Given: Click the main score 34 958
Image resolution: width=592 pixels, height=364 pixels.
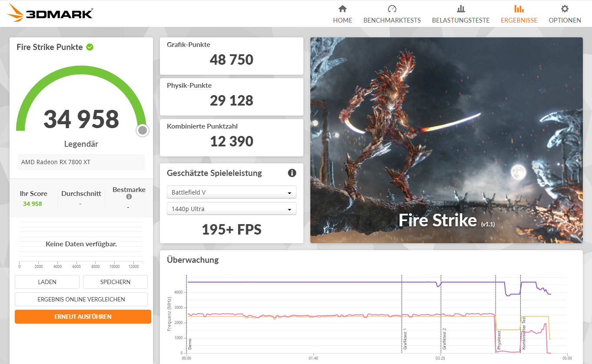Looking at the screenshot, I should (81, 119).
